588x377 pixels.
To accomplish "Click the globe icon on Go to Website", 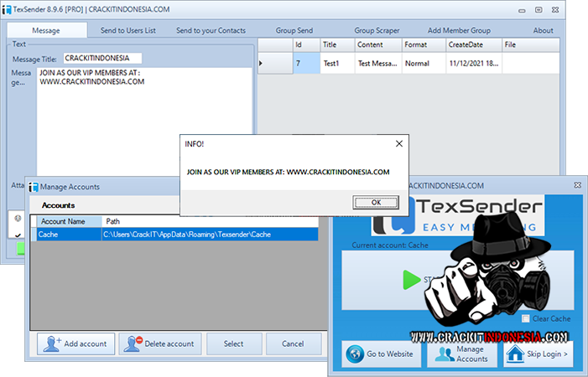I will pyautogui.click(x=356, y=354).
